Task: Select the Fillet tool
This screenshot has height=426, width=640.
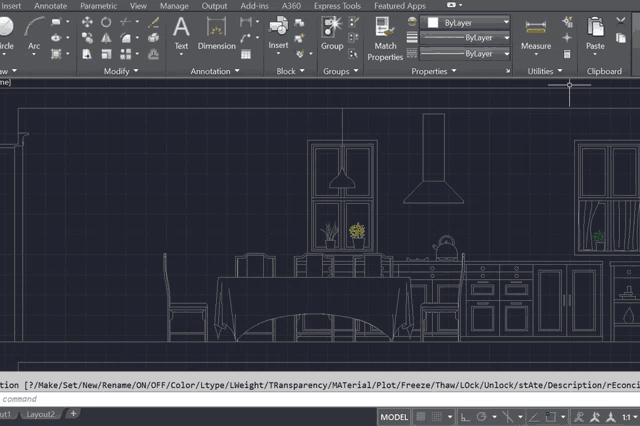Action: (x=126, y=38)
